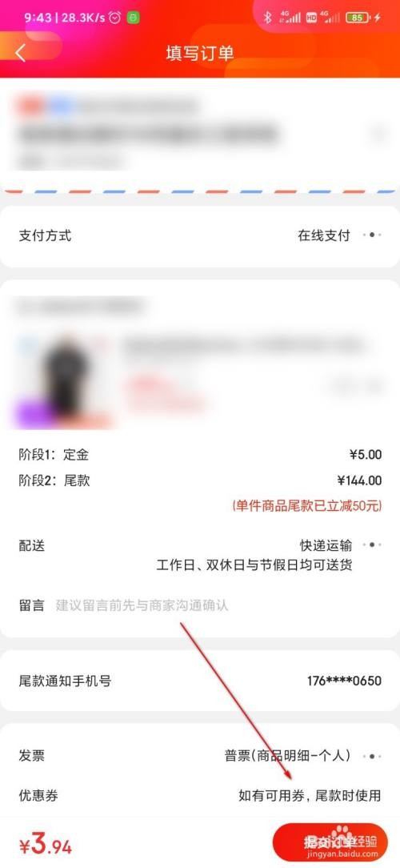The height and width of the screenshot is (868, 400).
Task: Tap the green face notification icon
Action: coord(133,18)
